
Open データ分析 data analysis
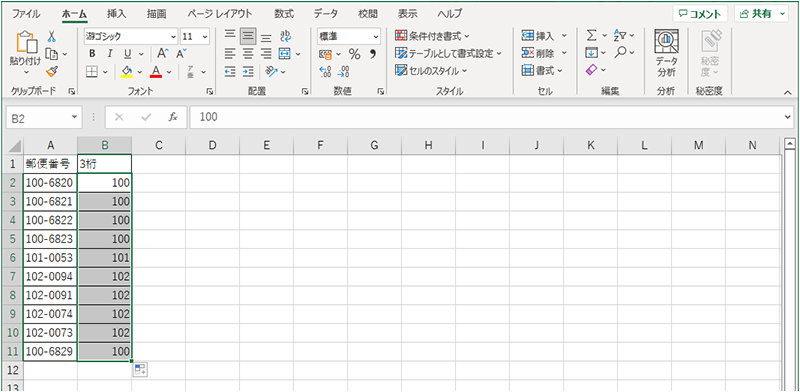tap(666, 54)
